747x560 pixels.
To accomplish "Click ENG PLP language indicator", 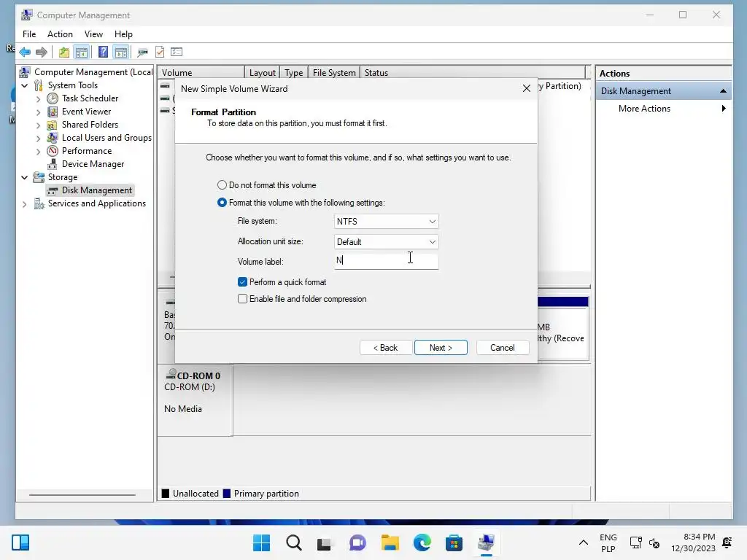I will coord(608,542).
